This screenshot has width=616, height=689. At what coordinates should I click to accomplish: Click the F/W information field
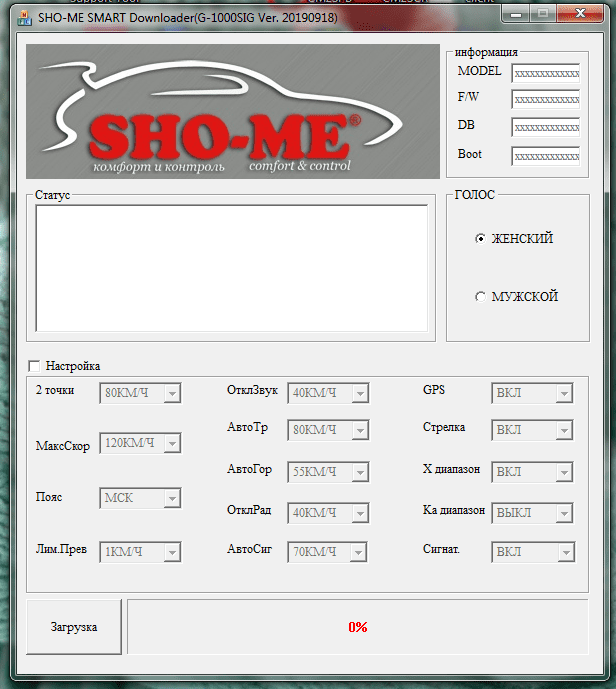click(546, 99)
